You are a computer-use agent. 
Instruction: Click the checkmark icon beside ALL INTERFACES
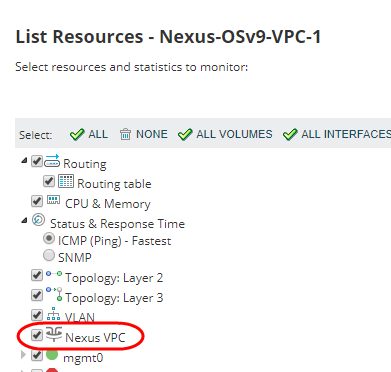point(290,134)
